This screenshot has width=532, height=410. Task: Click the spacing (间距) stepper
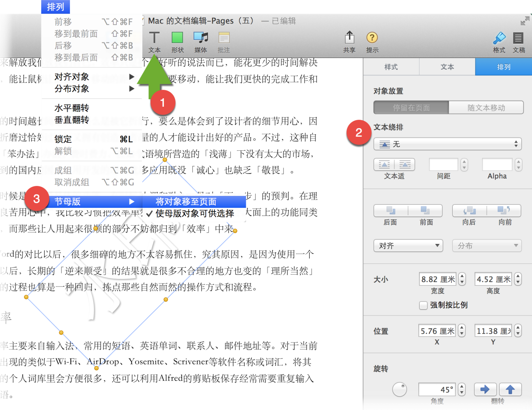pyautogui.click(x=464, y=164)
